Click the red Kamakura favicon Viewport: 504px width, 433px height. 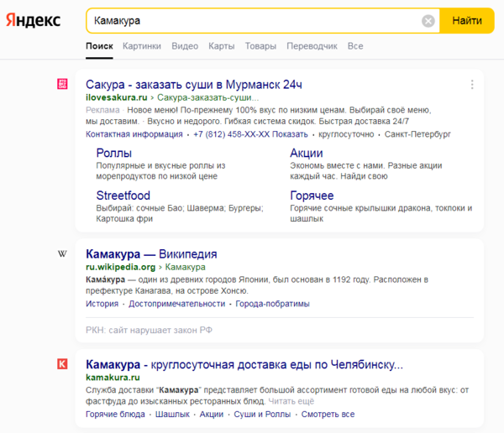pos(62,364)
